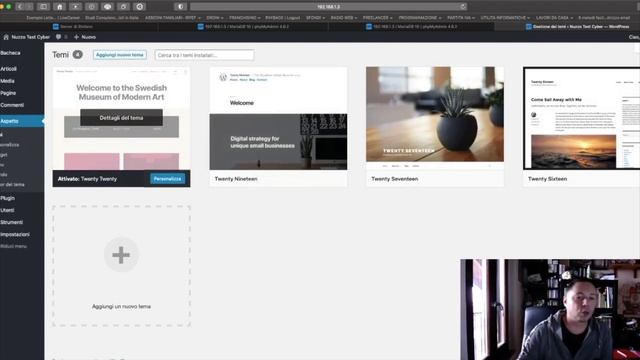Expand the UTILITÀ INFORMATICHE bookmarks folder

click(505, 18)
